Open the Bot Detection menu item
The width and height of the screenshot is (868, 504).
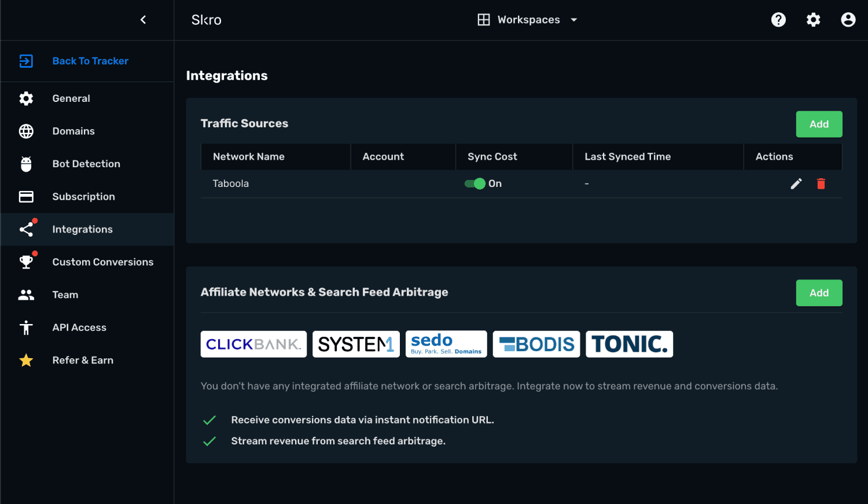tap(87, 164)
